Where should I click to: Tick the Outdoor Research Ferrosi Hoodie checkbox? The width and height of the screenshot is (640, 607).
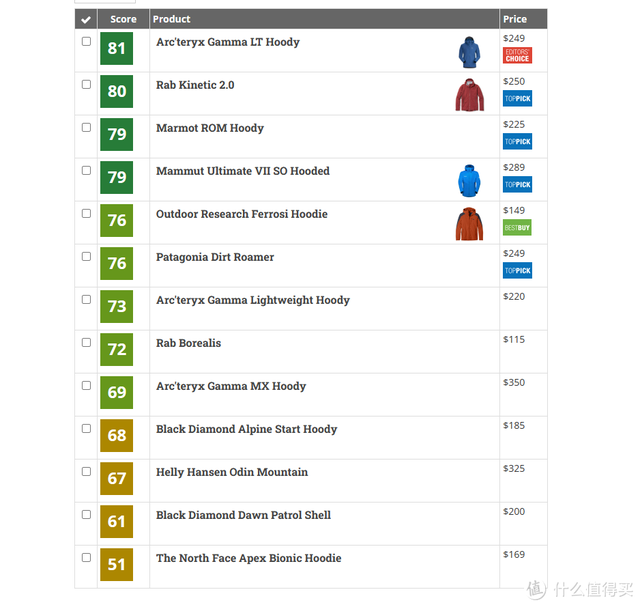(x=86, y=213)
